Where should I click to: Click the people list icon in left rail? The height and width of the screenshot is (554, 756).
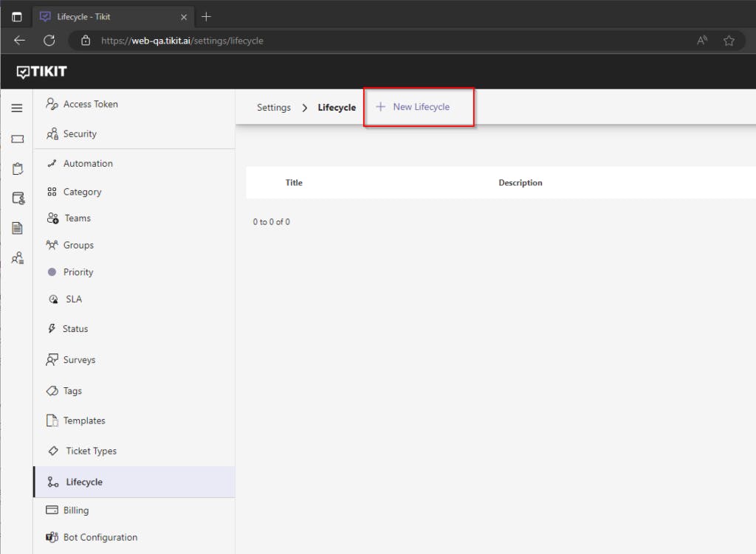point(17,258)
